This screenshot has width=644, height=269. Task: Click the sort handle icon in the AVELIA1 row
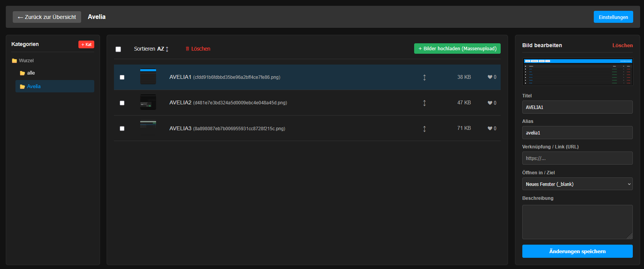[x=424, y=77]
